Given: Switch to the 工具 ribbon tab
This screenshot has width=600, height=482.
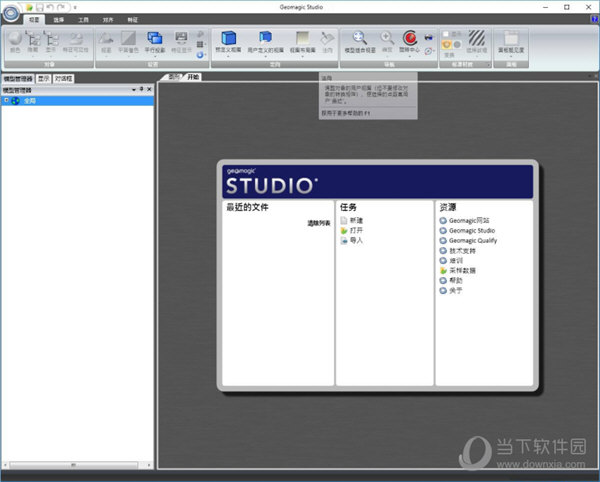Looking at the screenshot, I should (x=83, y=20).
